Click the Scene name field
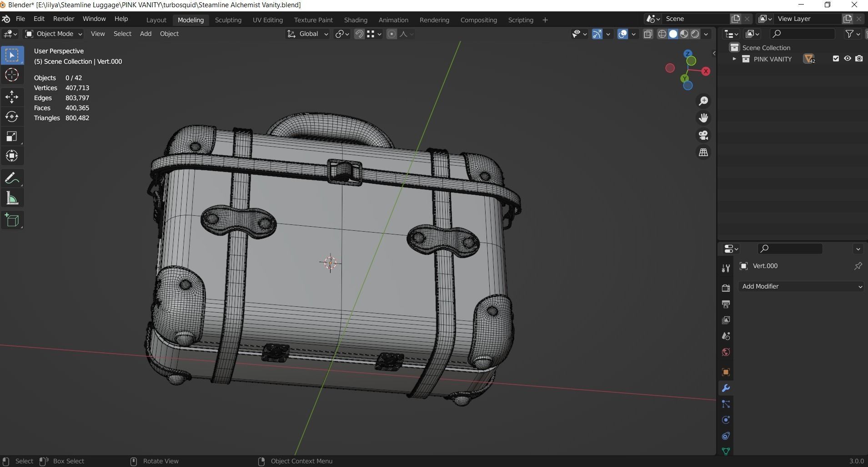Image resolution: width=868 pixels, height=467 pixels. [x=695, y=19]
